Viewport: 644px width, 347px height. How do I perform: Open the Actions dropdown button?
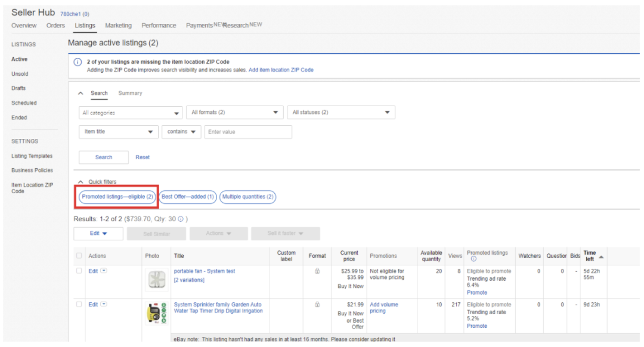[x=218, y=233]
